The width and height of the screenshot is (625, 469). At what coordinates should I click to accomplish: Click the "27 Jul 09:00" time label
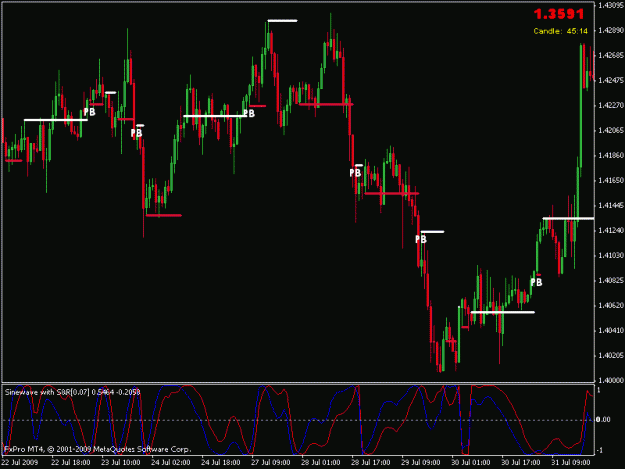pyautogui.click(x=271, y=463)
